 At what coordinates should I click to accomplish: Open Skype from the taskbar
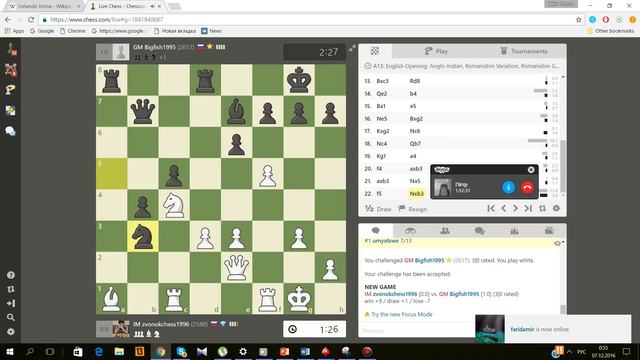tap(181, 351)
